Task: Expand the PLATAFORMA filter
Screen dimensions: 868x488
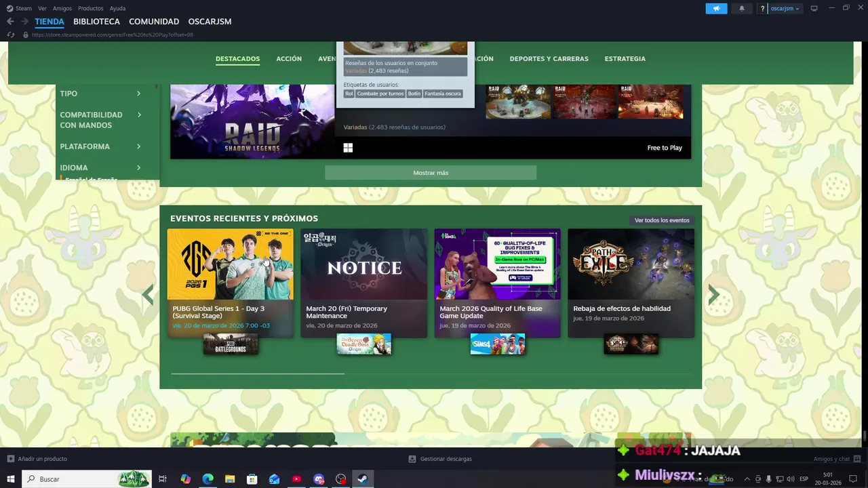Action: click(x=100, y=146)
